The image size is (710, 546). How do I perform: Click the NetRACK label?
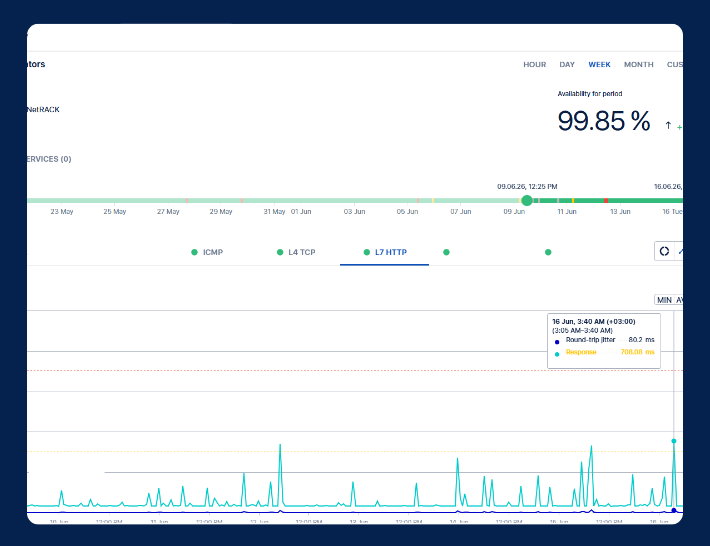pos(43,110)
